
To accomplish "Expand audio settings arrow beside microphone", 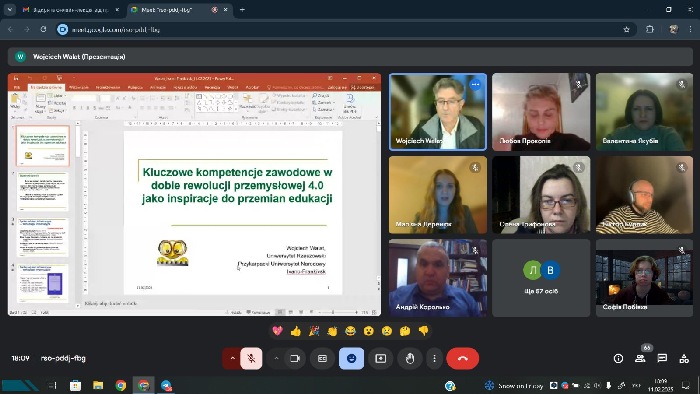I will pyautogui.click(x=232, y=358).
